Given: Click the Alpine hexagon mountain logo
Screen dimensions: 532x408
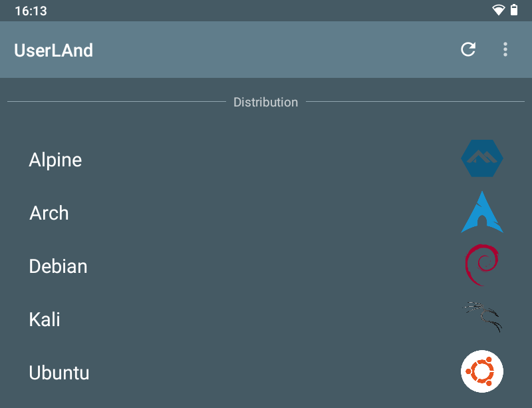Looking at the screenshot, I should [x=482, y=159].
